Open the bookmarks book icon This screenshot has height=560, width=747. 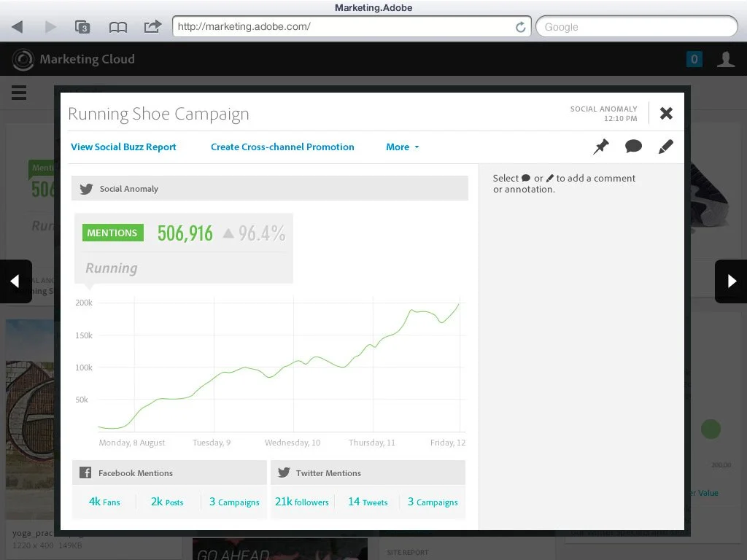pyautogui.click(x=117, y=27)
